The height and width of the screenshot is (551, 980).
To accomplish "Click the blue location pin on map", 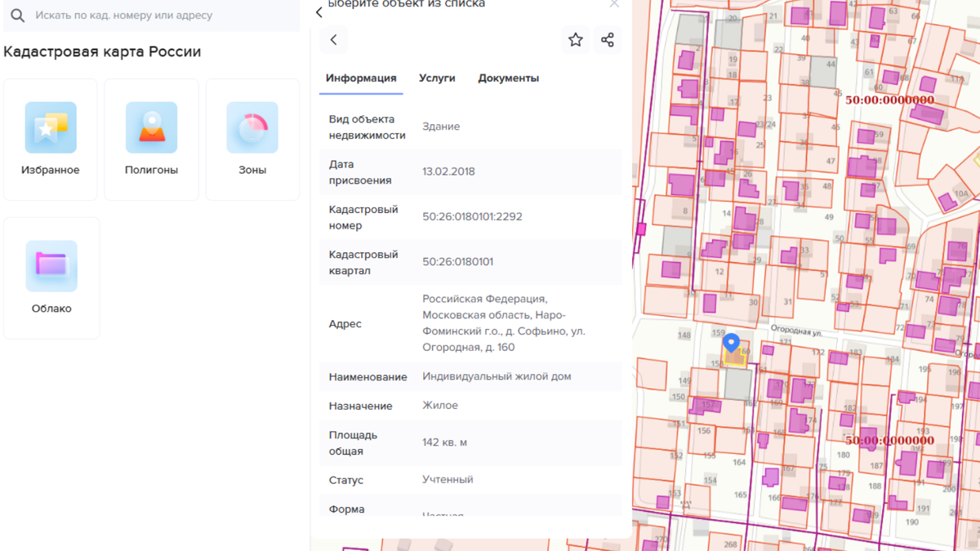I will [732, 342].
